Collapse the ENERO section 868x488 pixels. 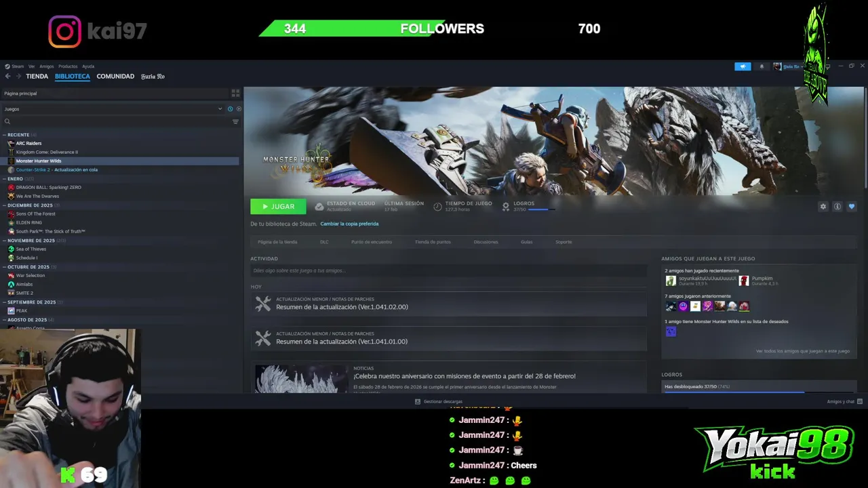click(4, 179)
